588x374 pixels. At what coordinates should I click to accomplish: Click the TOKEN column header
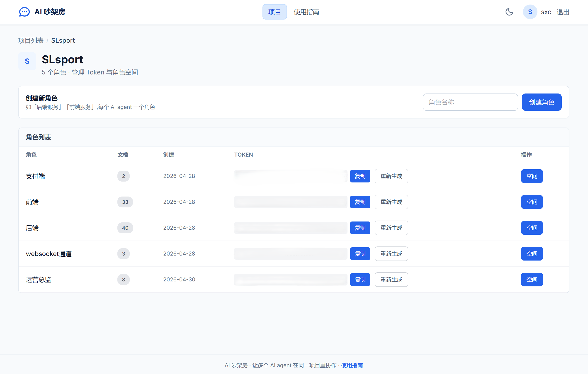tap(243, 155)
